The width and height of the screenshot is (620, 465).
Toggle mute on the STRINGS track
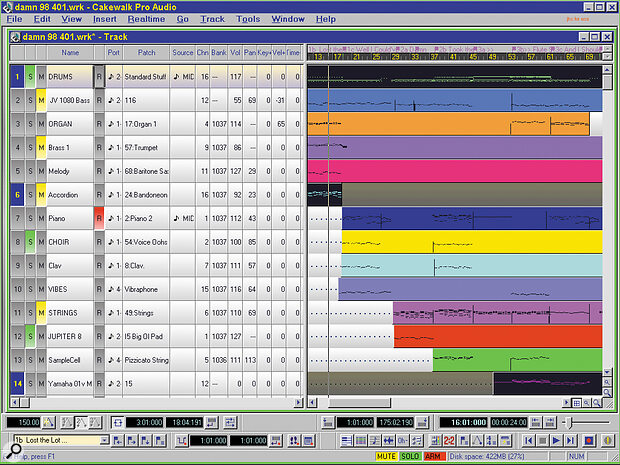(41, 313)
